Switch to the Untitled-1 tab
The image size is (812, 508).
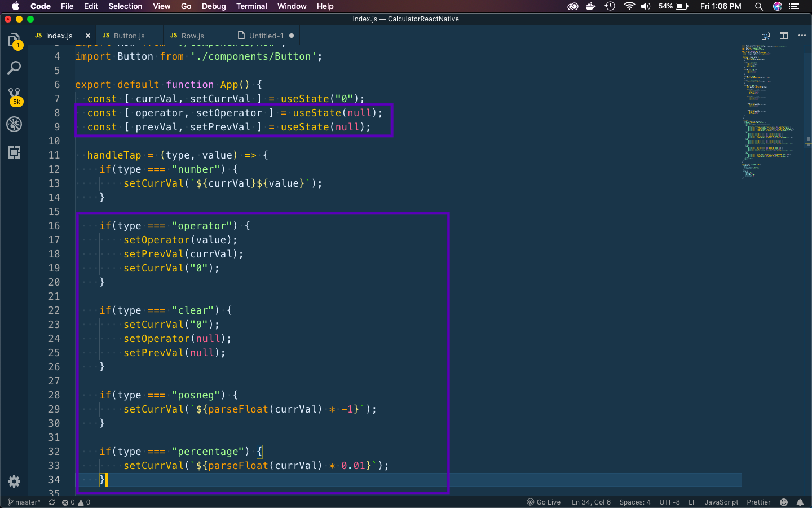pos(266,36)
